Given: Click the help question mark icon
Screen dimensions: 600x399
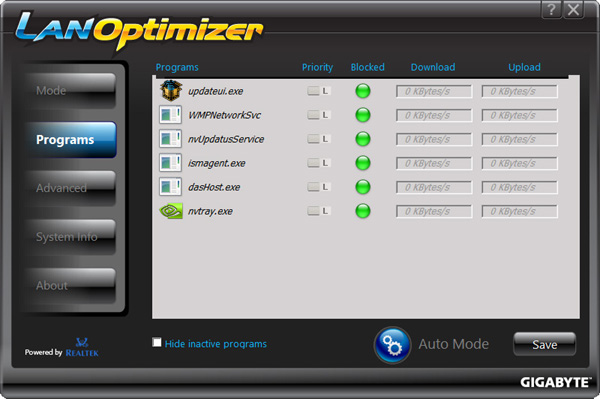Looking at the screenshot, I should click(551, 9).
